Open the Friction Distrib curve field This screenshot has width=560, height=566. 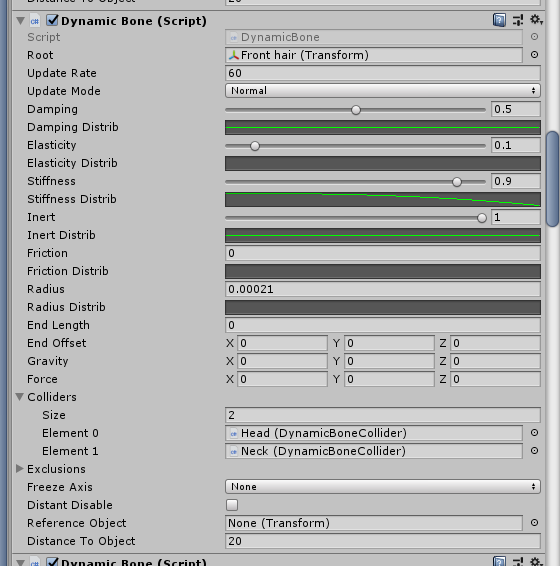point(383,271)
